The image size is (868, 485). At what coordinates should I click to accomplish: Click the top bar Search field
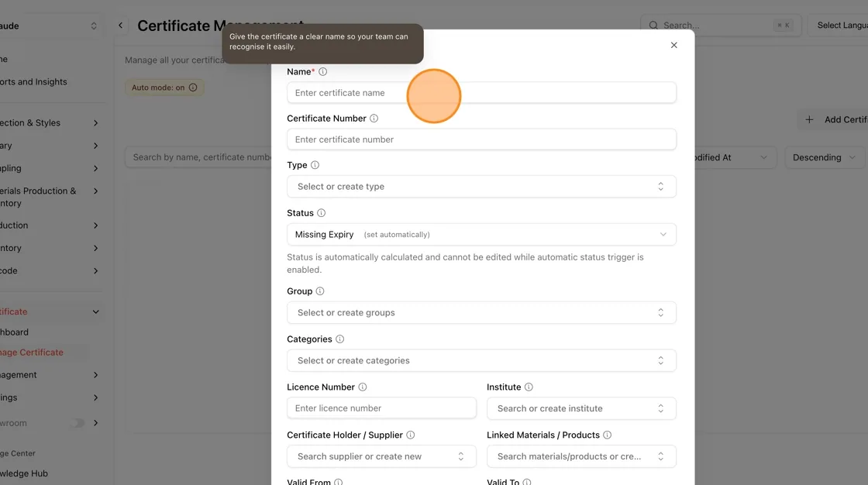point(721,26)
